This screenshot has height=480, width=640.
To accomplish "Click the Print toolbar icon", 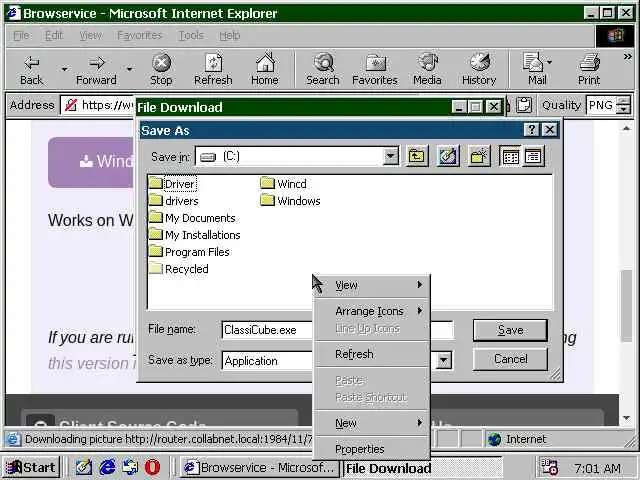I will coord(589,69).
